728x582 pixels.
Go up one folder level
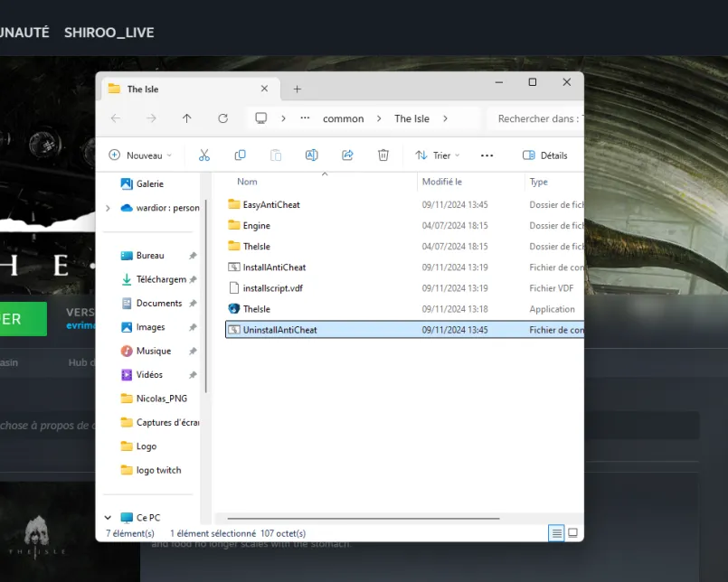(186, 118)
